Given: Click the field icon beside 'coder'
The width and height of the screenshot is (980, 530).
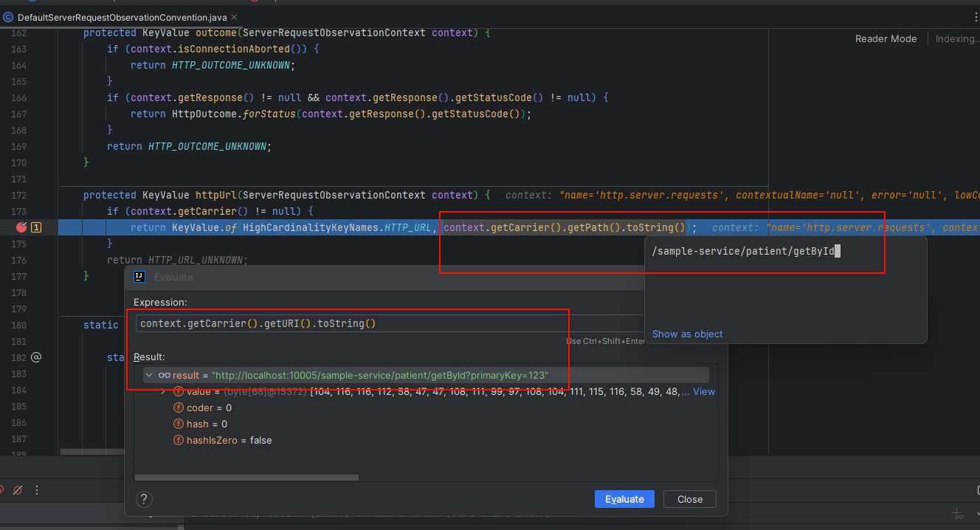Looking at the screenshot, I should [x=178, y=407].
